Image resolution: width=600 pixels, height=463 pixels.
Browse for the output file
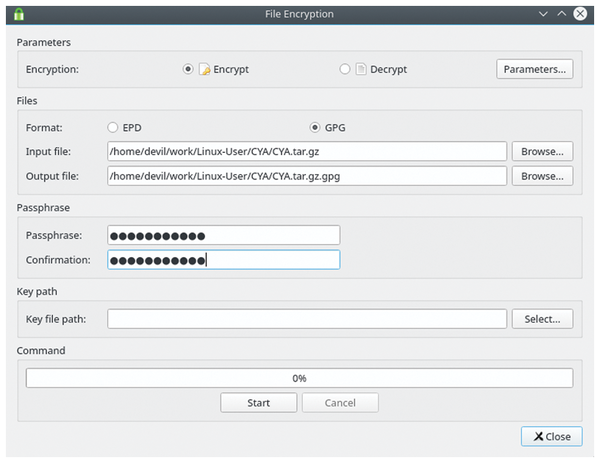542,176
